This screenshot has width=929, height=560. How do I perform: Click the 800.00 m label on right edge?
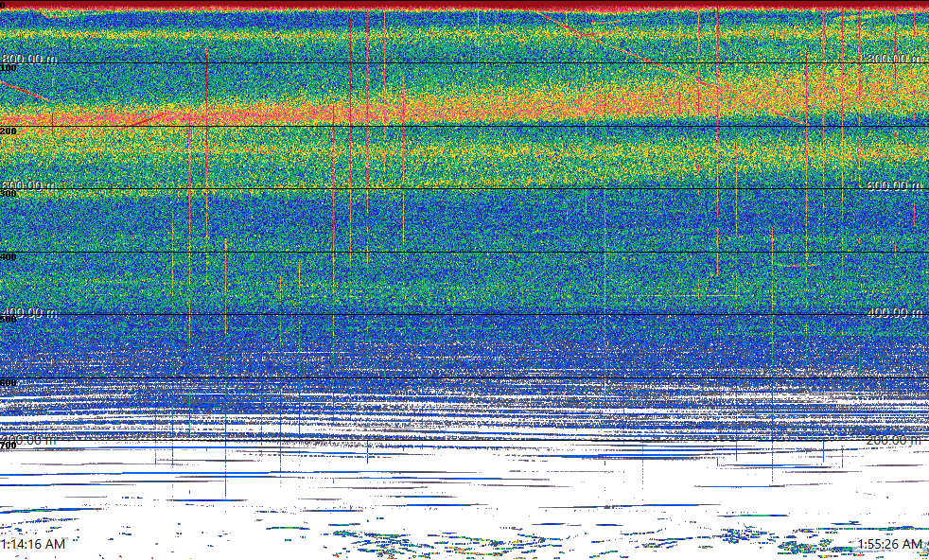point(894,59)
